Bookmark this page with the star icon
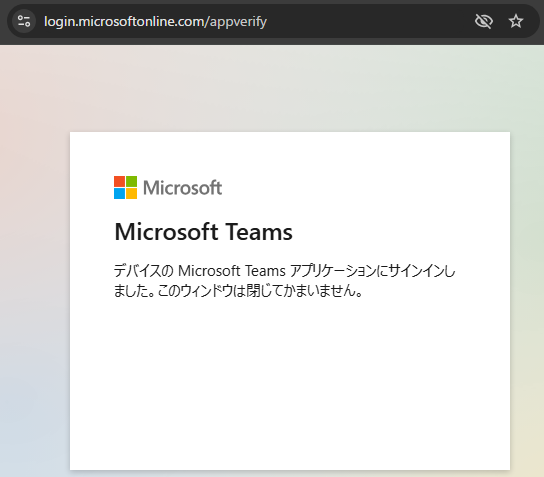 click(516, 21)
